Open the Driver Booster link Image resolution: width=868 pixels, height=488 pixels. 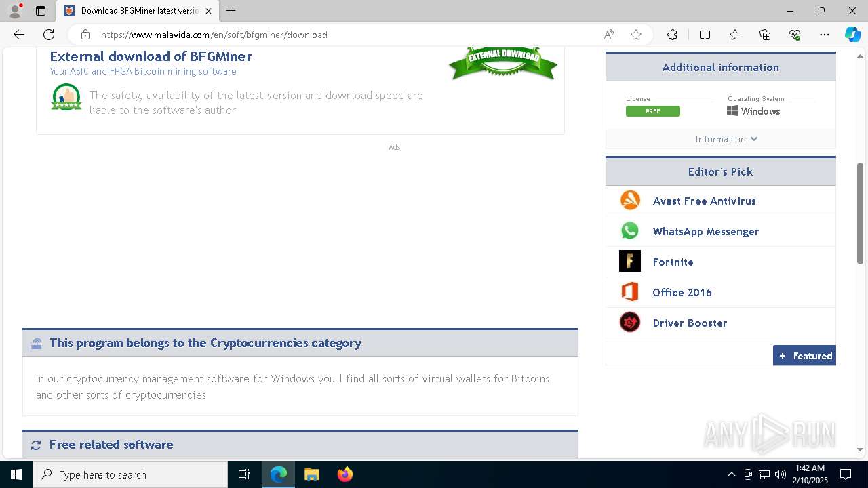click(690, 323)
